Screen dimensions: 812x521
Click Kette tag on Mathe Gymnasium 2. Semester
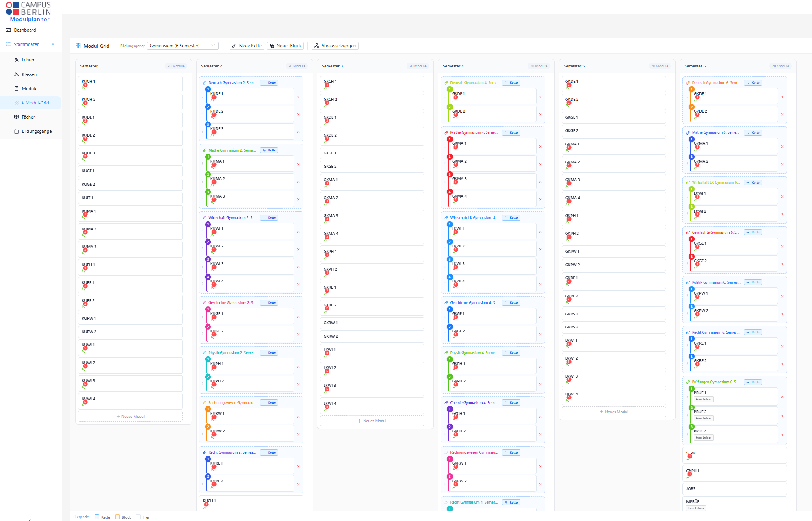[269, 150]
